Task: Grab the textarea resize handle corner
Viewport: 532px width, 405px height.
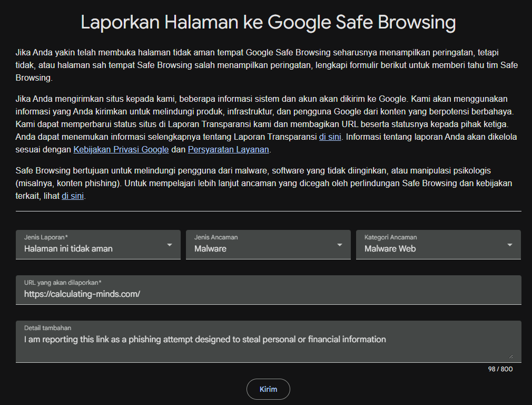Action: point(510,356)
